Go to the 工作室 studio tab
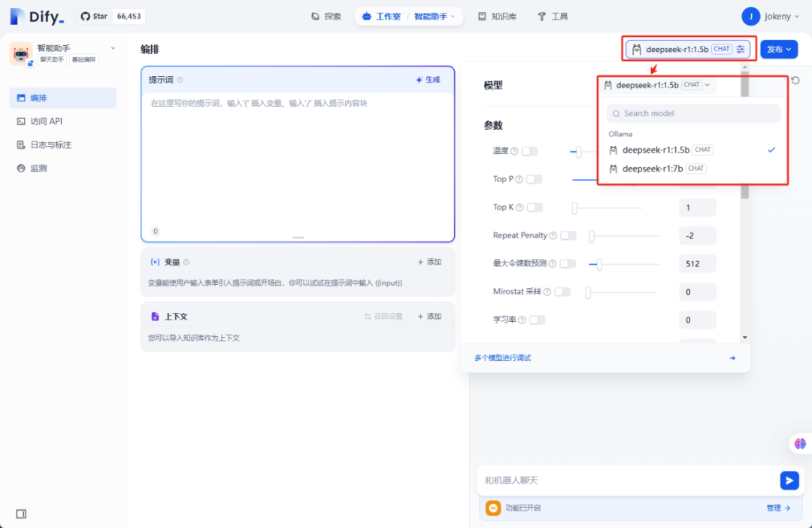 (x=382, y=17)
